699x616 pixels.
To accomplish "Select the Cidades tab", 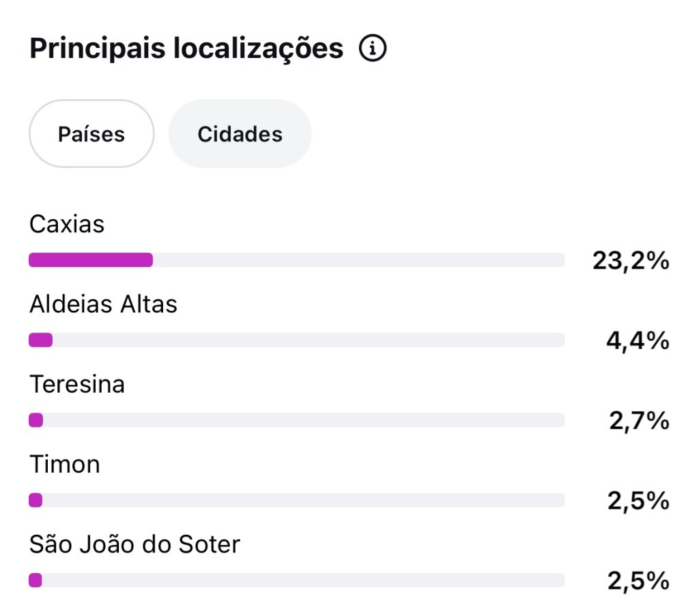I will [x=240, y=134].
